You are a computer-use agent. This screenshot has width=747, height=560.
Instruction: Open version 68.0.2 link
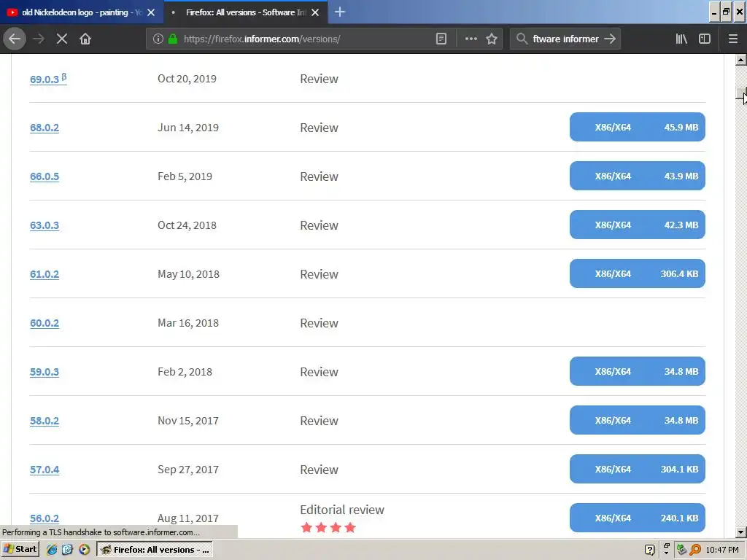pyautogui.click(x=44, y=128)
